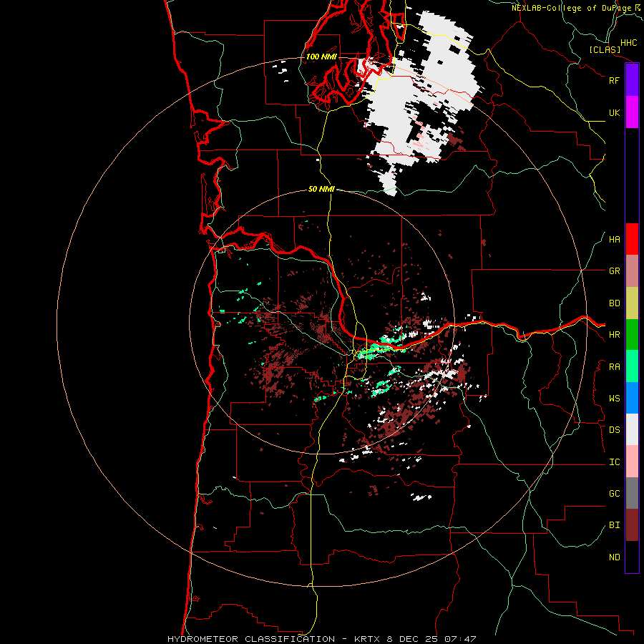The height and width of the screenshot is (644, 644).
Task: Click the ND black legend swatch
Action: coord(632,557)
